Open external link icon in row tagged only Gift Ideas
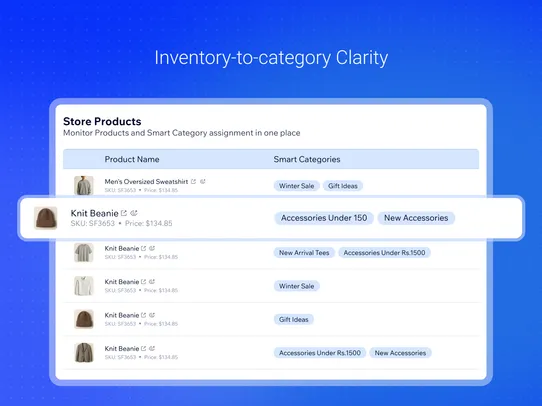This screenshot has height=406, width=542. 143,315
